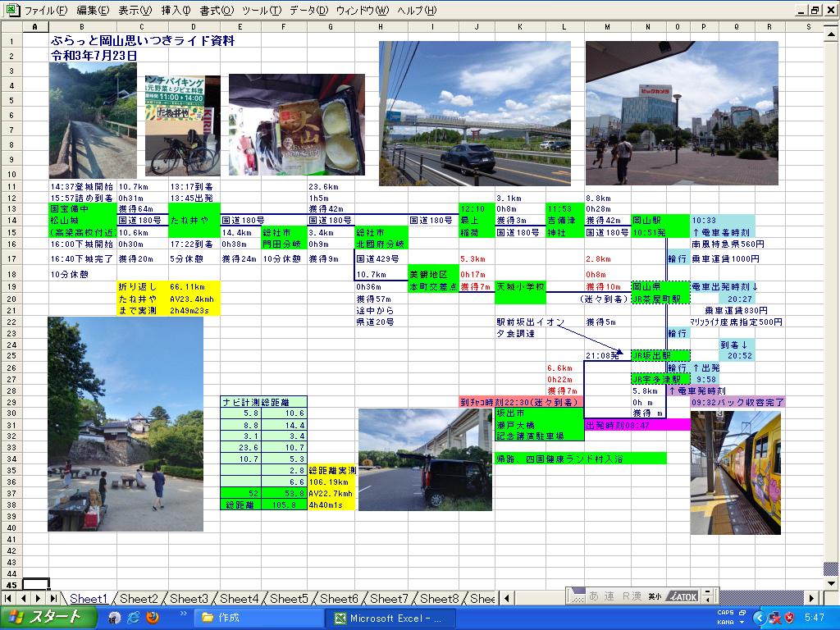This screenshot has width=840, height=630.
Task: Click the Excel workbook icon in menu bar
Action: (11, 10)
